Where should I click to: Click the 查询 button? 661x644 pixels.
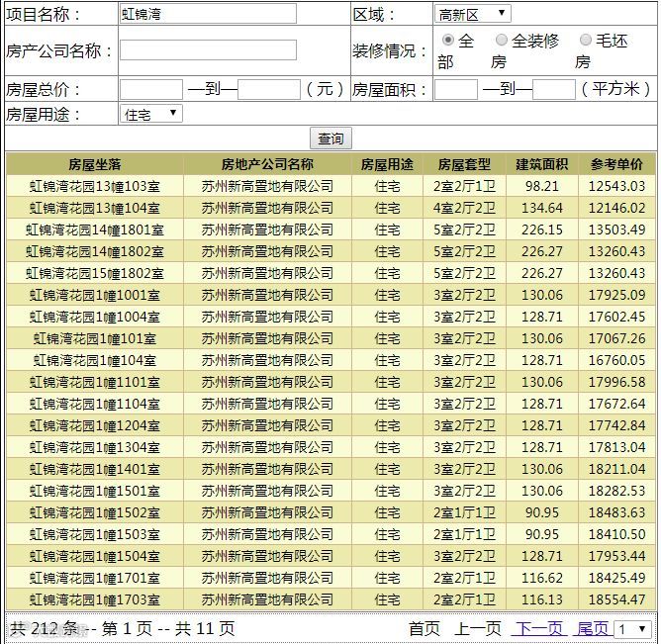330,138
